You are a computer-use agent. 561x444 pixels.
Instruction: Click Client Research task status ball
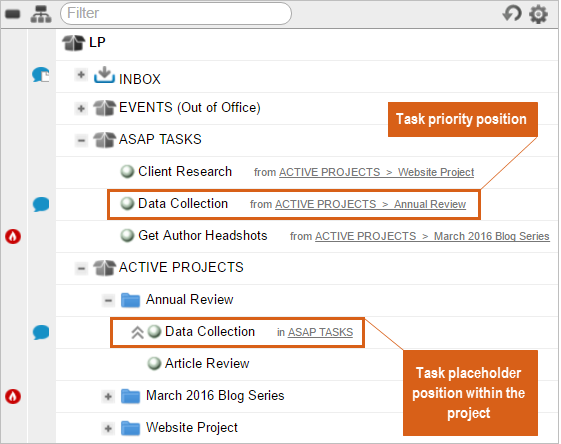pyautogui.click(x=127, y=171)
